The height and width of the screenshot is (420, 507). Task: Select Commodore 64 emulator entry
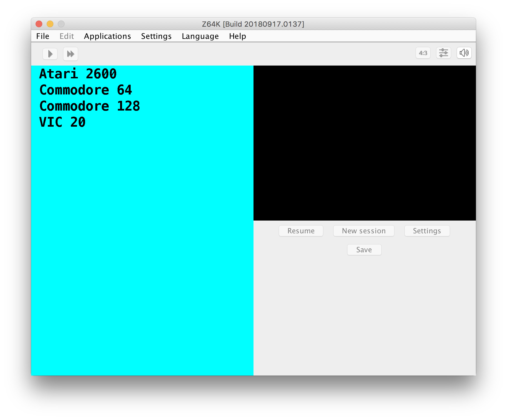click(86, 90)
